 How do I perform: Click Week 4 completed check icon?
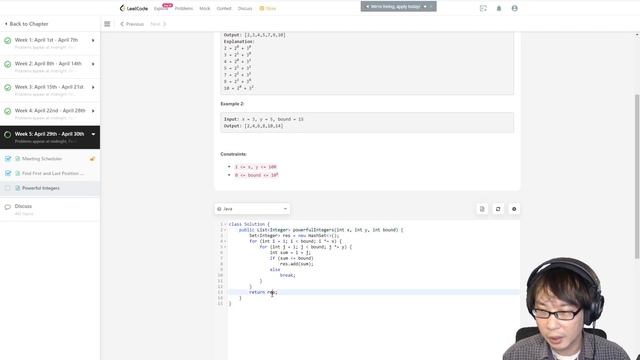(8, 111)
